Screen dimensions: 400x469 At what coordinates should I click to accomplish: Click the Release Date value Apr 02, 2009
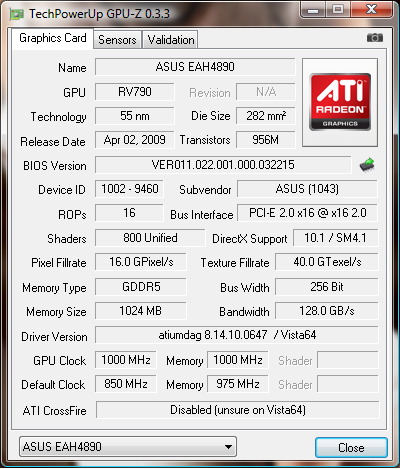coord(135,140)
